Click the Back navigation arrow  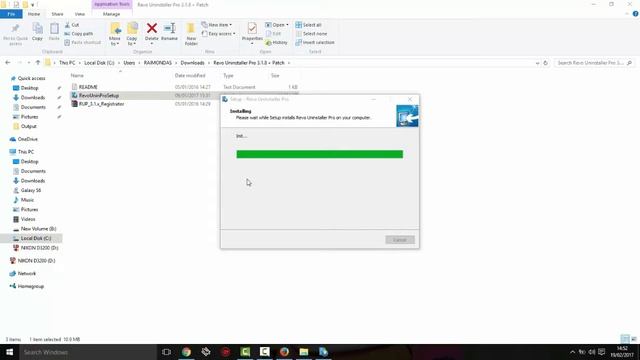[8, 63]
